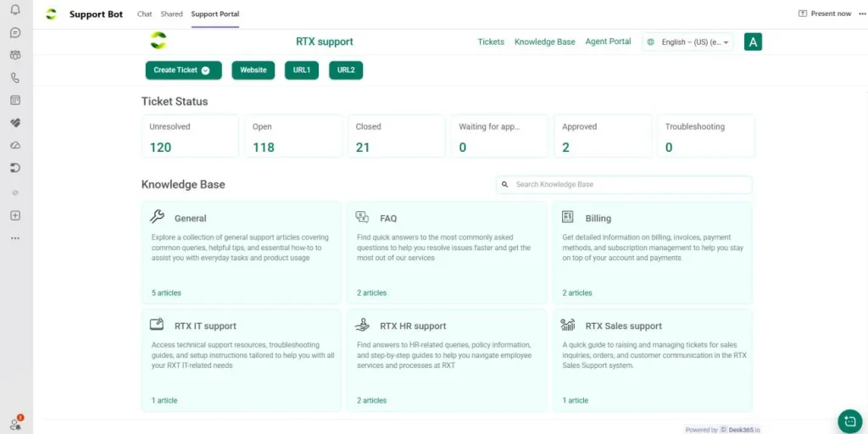Open the Loop-style app icon in the sidebar
This screenshot has width=868, height=434.
pos(15,168)
